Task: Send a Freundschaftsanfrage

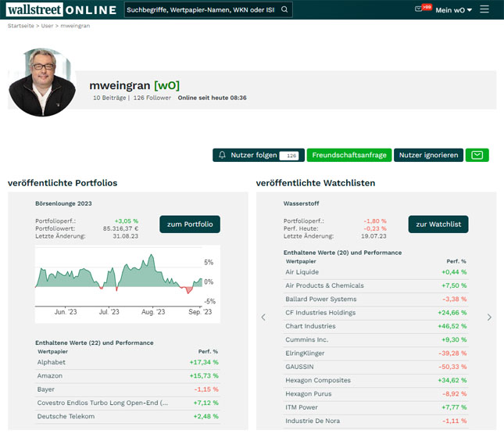Action: pos(349,155)
